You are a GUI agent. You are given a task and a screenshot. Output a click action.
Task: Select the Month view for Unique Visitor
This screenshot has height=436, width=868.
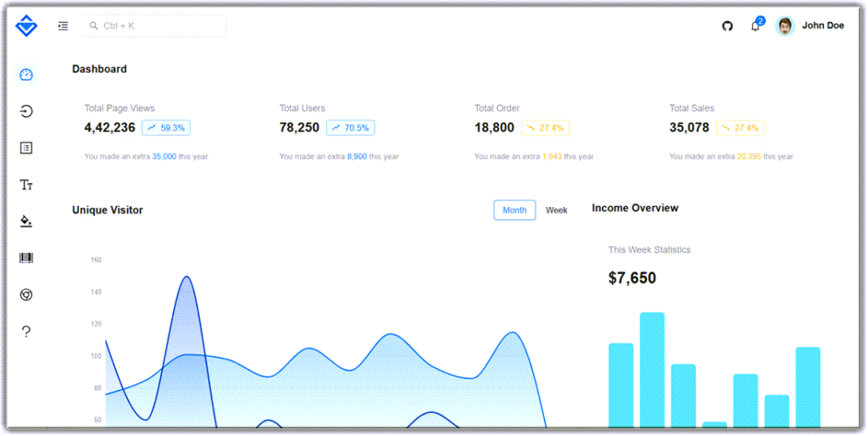pos(515,210)
